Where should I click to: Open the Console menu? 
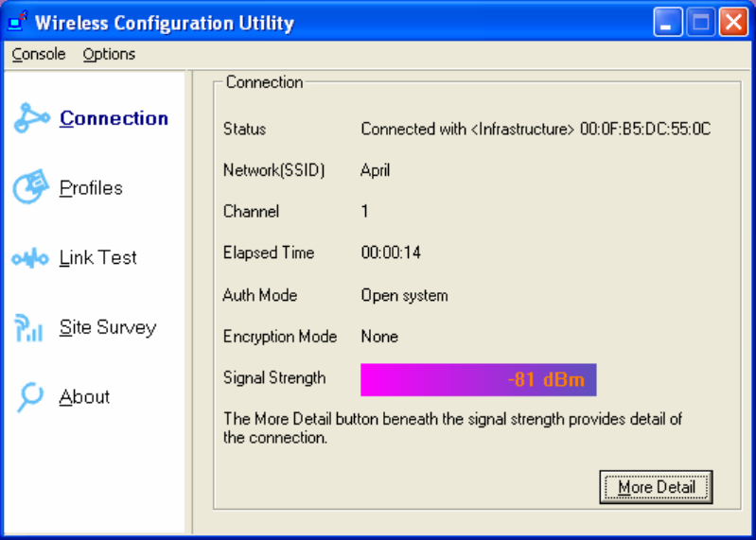tap(39, 54)
